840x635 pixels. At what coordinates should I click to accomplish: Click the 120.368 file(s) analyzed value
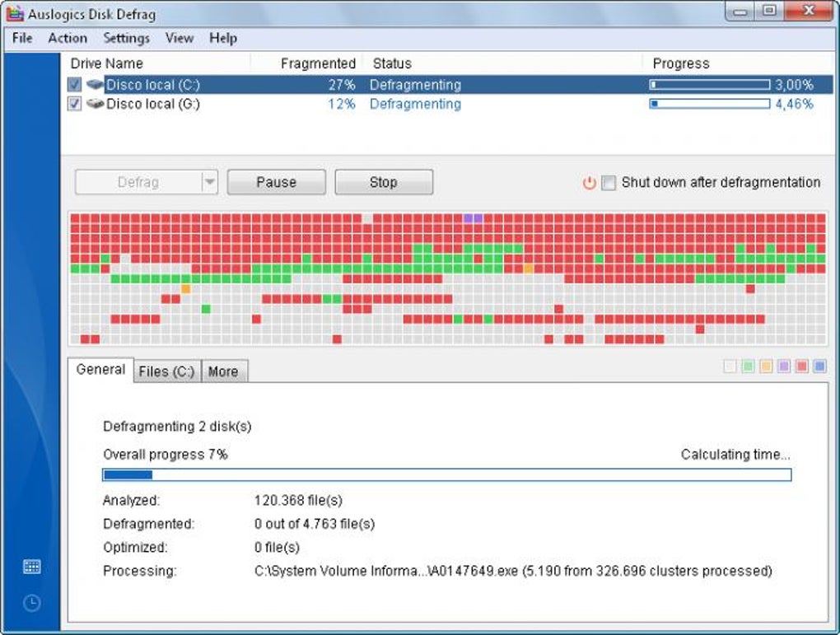coord(298,501)
